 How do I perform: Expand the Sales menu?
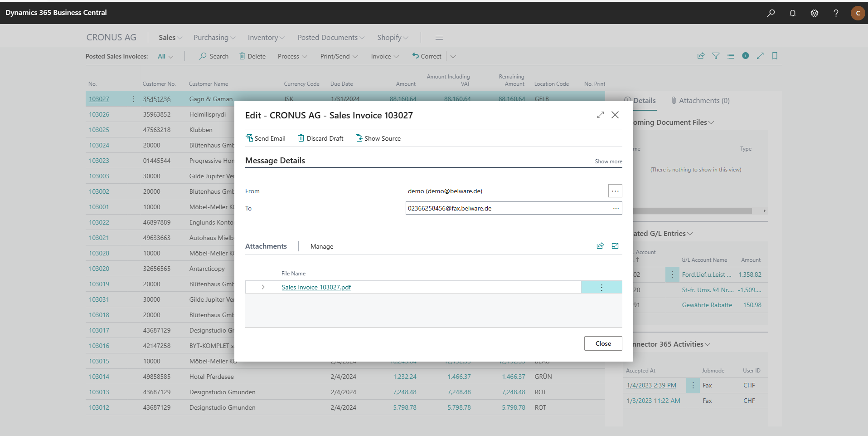[170, 38]
